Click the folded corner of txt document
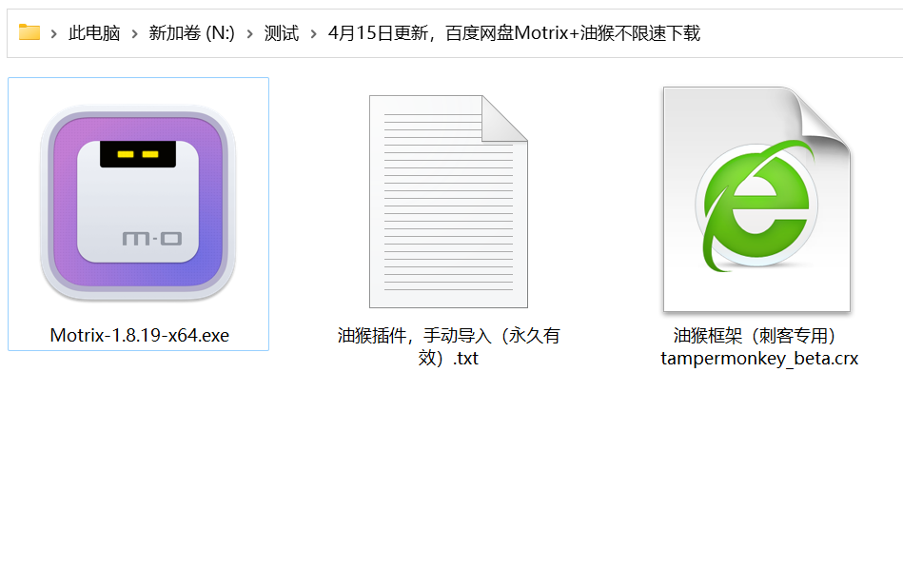The image size is (903, 588). [x=504, y=119]
